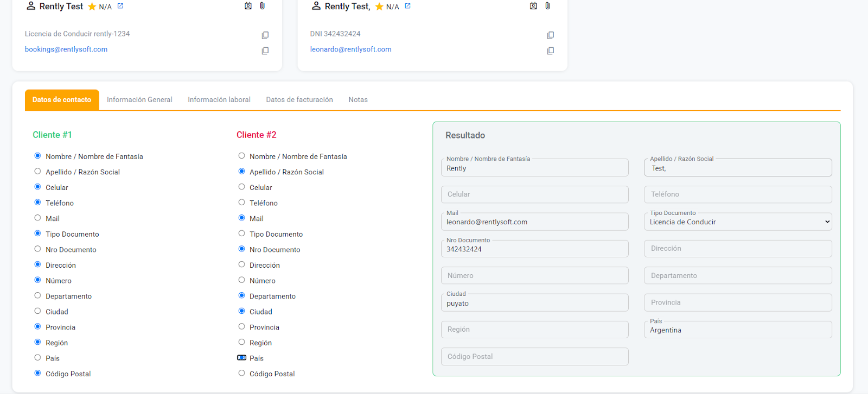Choose Celular radio under Cliente #2
This screenshot has width=868, height=398.
click(242, 187)
